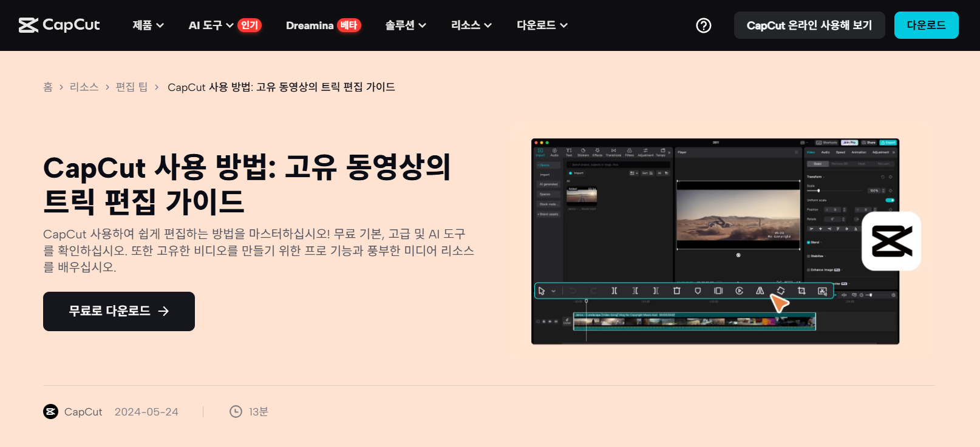
Task: Select the Animation tab in the editor inspector
Action: (859, 152)
